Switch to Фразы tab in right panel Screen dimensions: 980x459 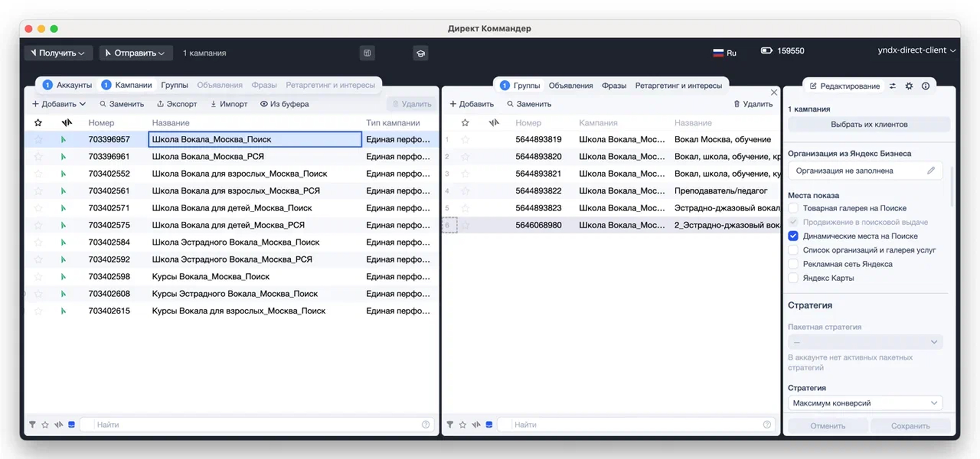point(614,86)
